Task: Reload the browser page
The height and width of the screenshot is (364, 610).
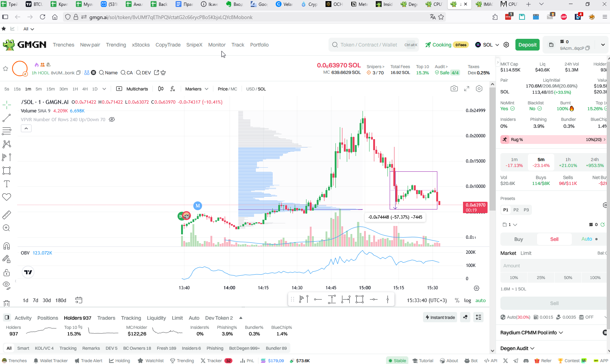Action: [x=43, y=17]
